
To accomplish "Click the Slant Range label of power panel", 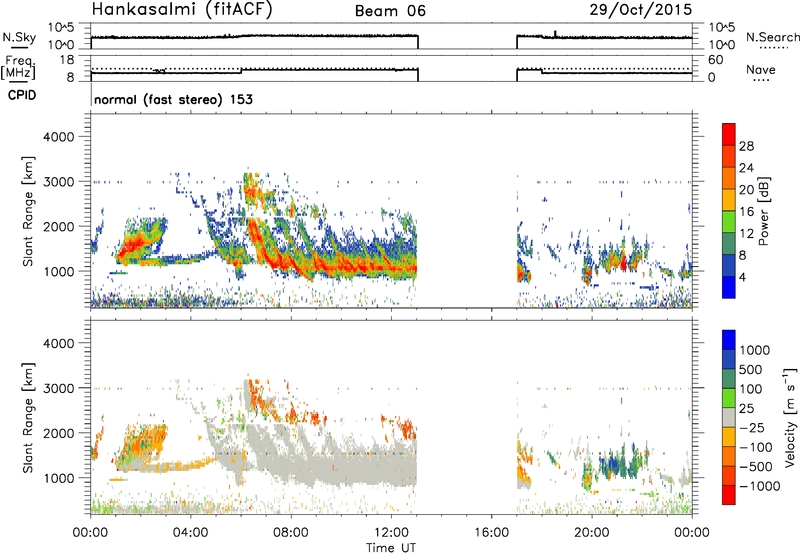I will tap(28, 211).
